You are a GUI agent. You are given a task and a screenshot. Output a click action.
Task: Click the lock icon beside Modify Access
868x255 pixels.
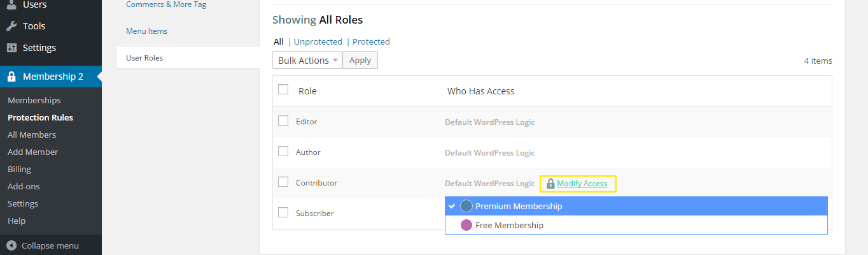pyautogui.click(x=550, y=184)
